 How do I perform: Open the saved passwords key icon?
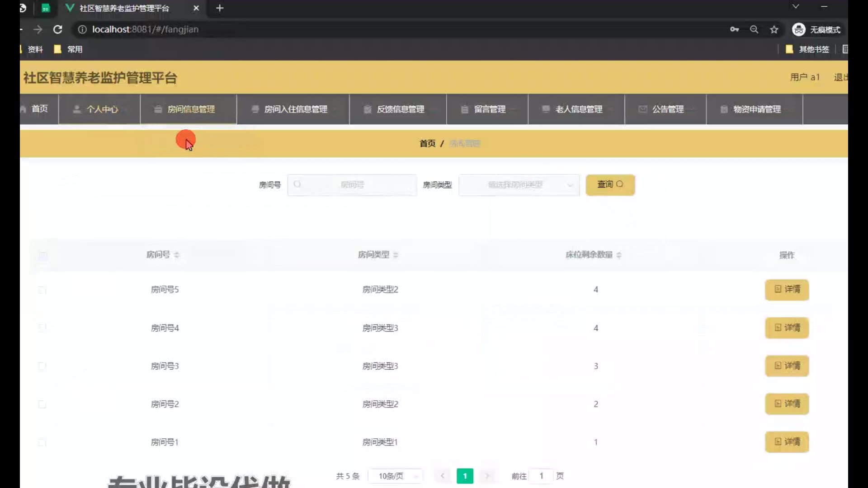(x=734, y=29)
